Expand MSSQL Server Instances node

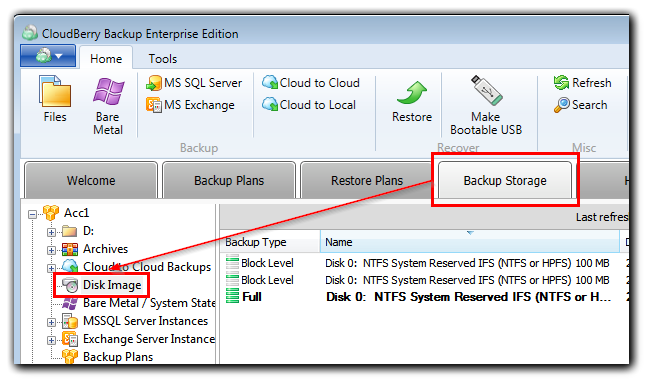51,322
